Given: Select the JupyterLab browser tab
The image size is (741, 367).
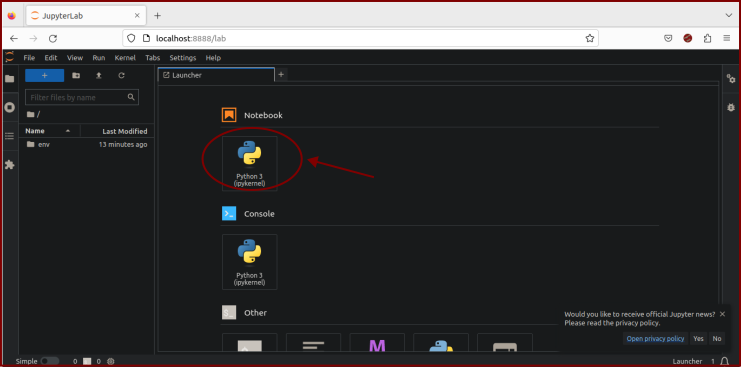Looking at the screenshot, I should (x=86, y=16).
